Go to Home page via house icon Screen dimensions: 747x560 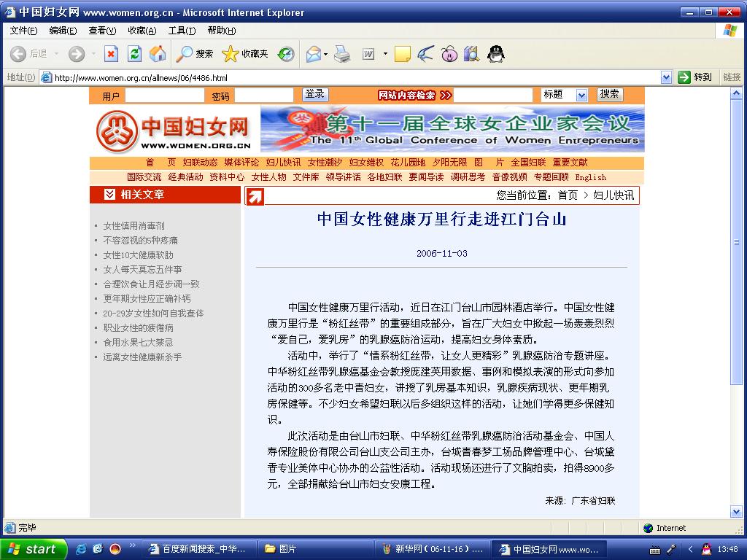(158, 54)
